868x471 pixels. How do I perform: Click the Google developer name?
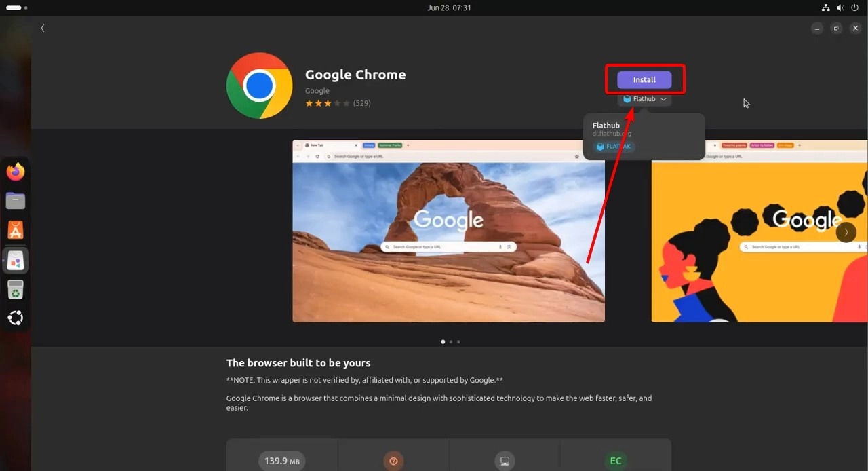pyautogui.click(x=317, y=91)
